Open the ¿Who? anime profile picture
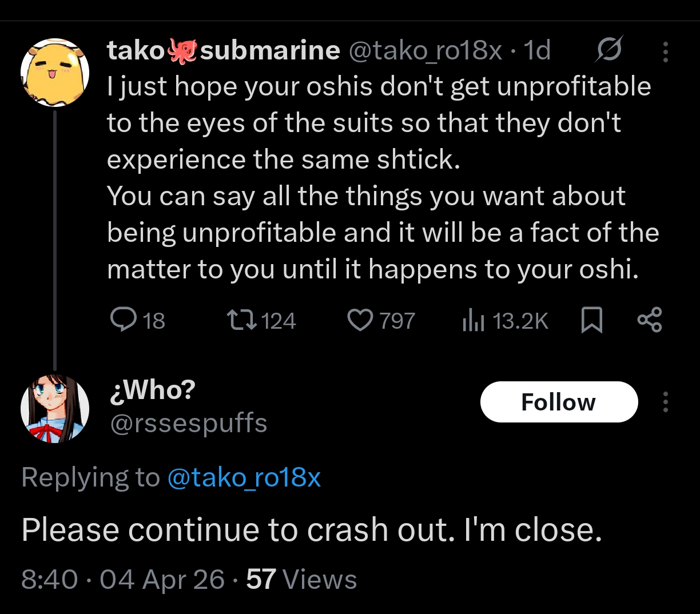The height and width of the screenshot is (614, 700). click(x=55, y=409)
